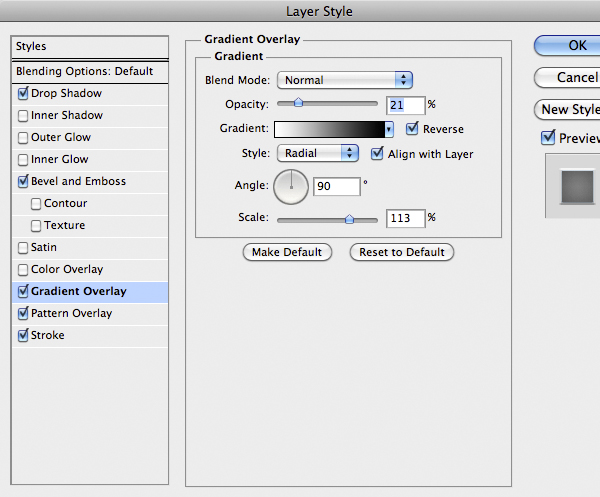Viewport: 600px width, 497px height.
Task: Click the style preview thumbnail
Action: 575,187
